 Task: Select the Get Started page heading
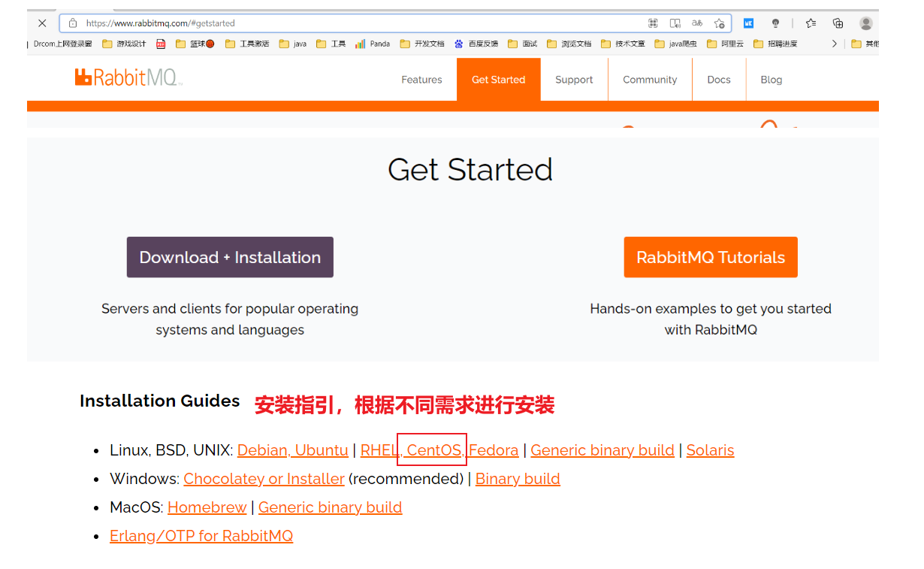click(x=470, y=170)
